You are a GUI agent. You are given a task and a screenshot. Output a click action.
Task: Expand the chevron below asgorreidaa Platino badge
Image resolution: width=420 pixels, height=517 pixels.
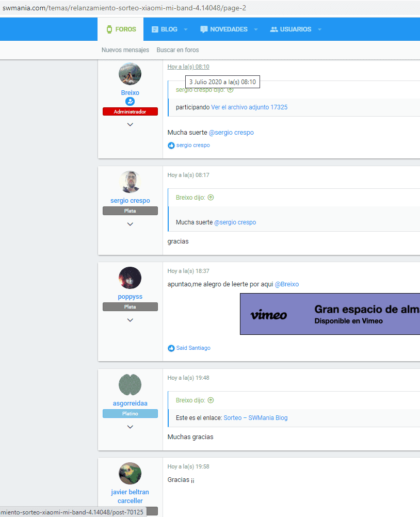pyautogui.click(x=130, y=427)
